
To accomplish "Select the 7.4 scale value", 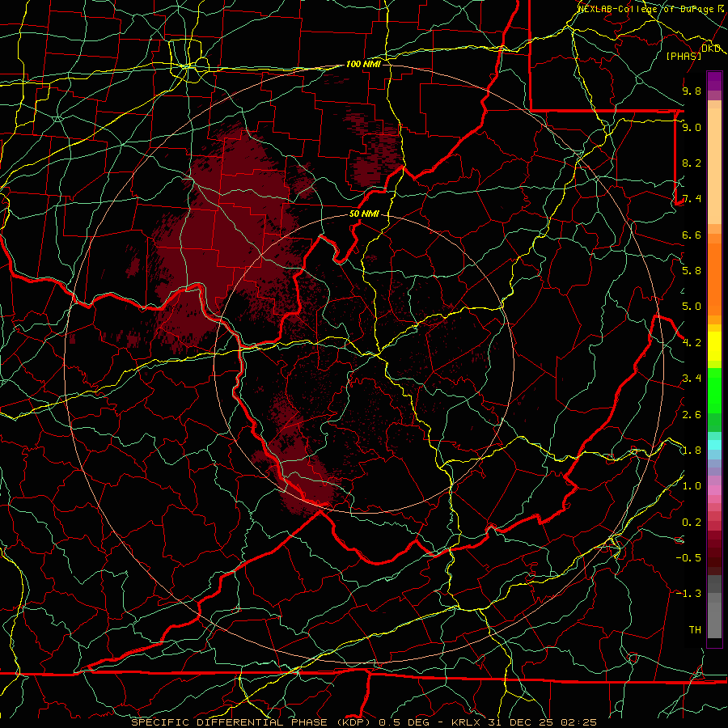I will [692, 199].
